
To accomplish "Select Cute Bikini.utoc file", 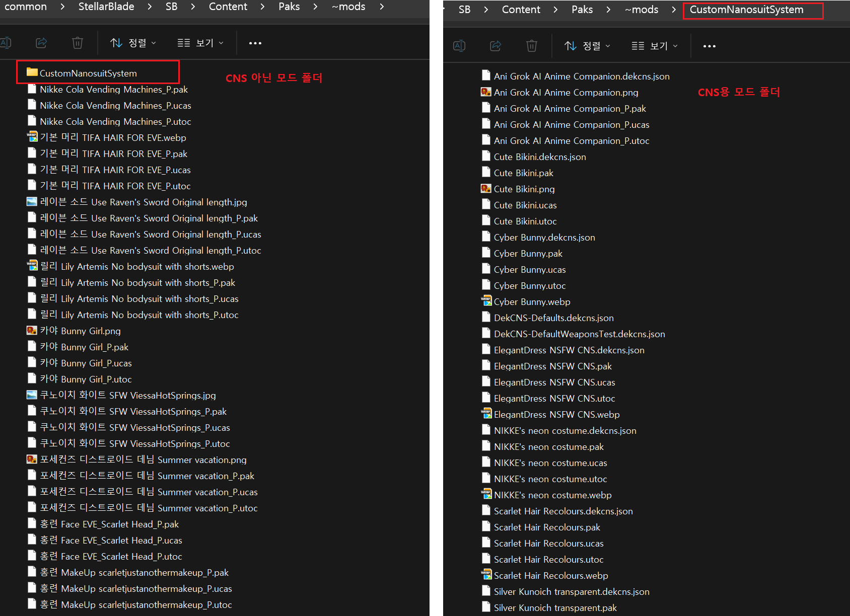I will click(x=525, y=221).
